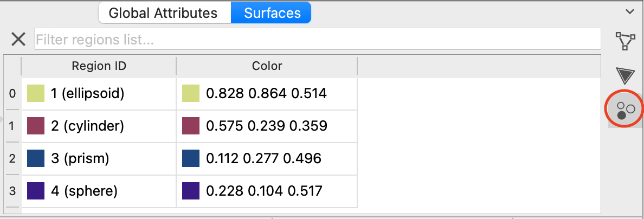Screen dimensions: 644x219
Task: Click the maroon swatch beside 0.575 0.239 0.359
Action: coord(191,126)
